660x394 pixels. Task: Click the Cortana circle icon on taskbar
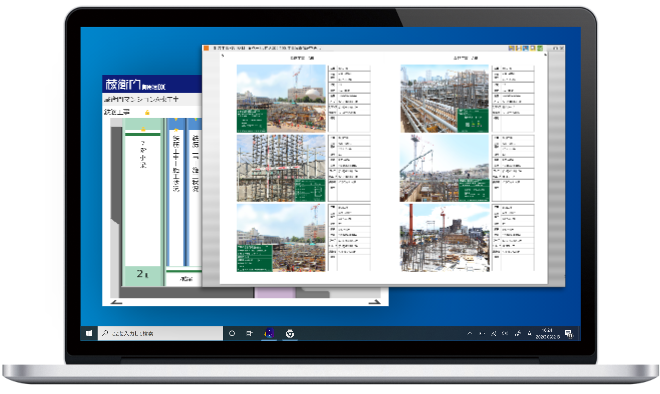tap(232, 333)
